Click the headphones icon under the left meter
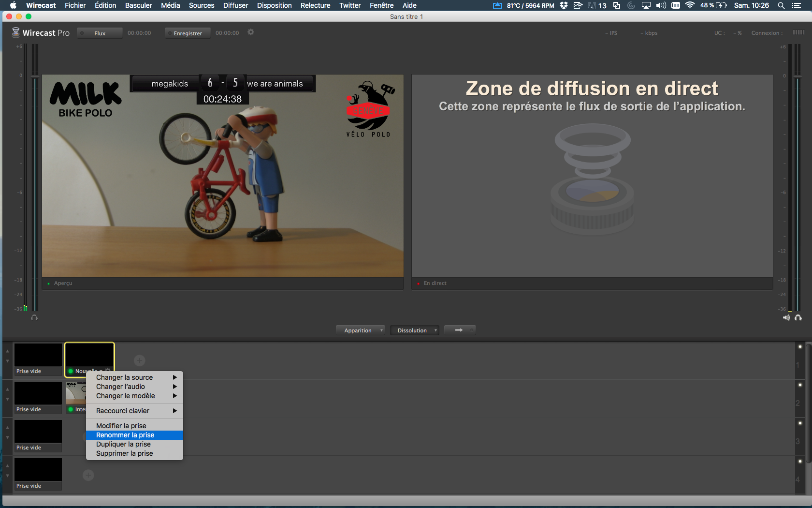Image resolution: width=812 pixels, height=508 pixels. [x=34, y=317]
